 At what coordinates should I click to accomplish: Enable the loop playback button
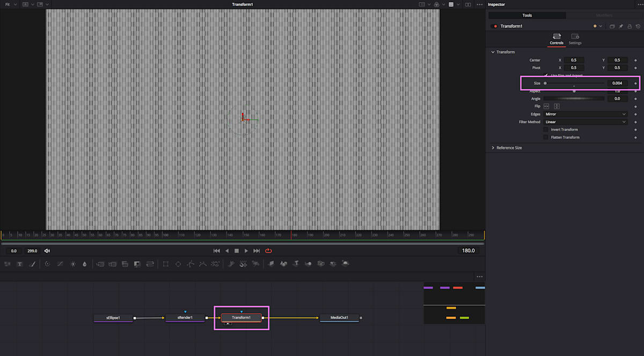[x=268, y=250]
